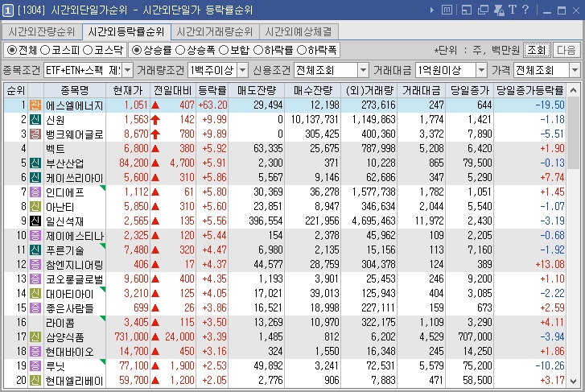The width and height of the screenshot is (585, 392).
Task: Click the 당일종가 column header
Action: (470, 90)
